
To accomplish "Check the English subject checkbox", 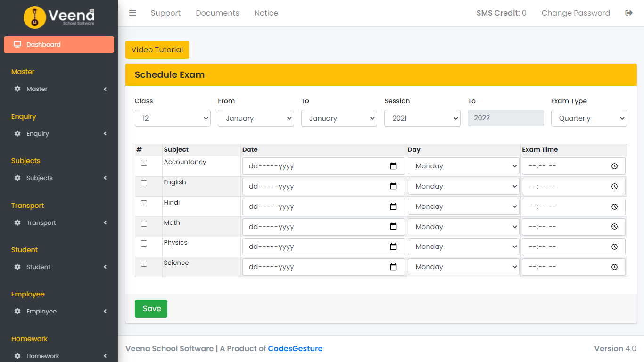I will point(144,183).
